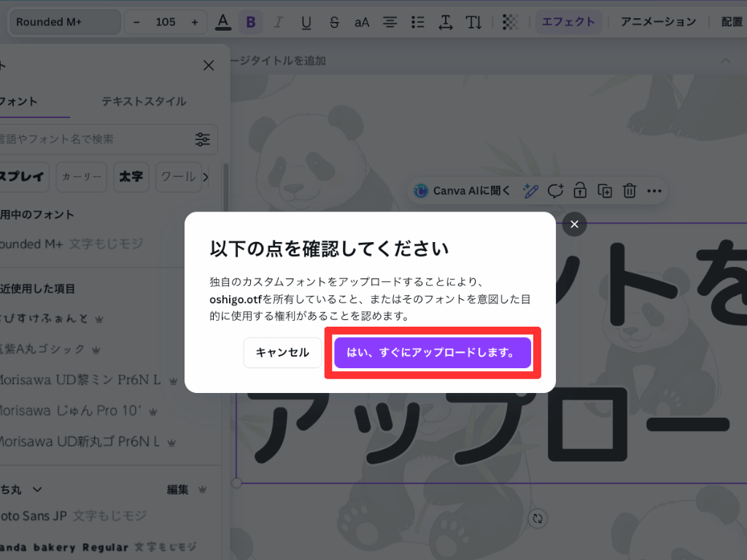Select the フォント tab

pos(18,101)
